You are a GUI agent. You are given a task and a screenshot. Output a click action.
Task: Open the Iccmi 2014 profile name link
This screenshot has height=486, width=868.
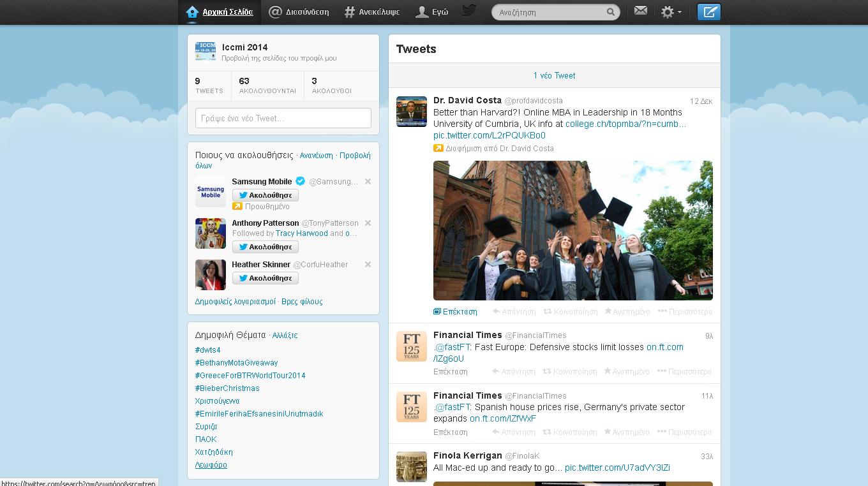click(244, 47)
